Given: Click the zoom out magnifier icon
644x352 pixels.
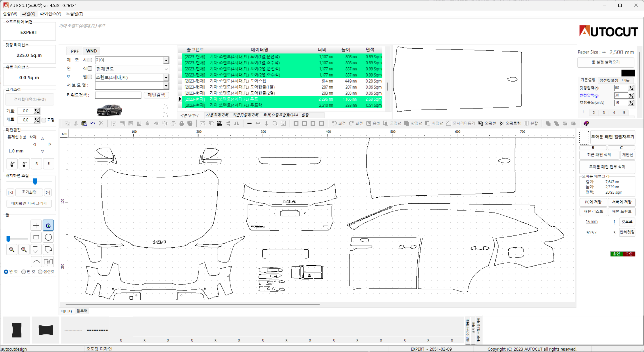Looking at the screenshot, I should [12, 249].
